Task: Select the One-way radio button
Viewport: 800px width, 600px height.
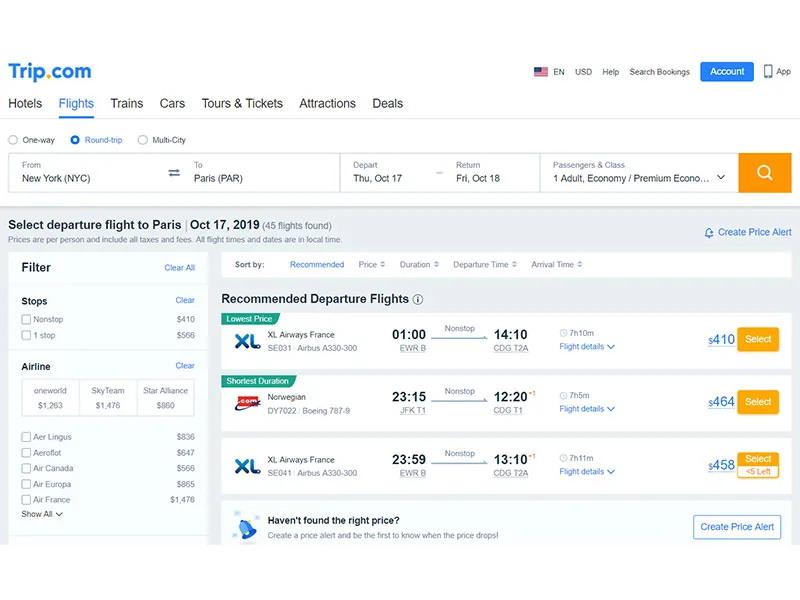Action: [13, 140]
